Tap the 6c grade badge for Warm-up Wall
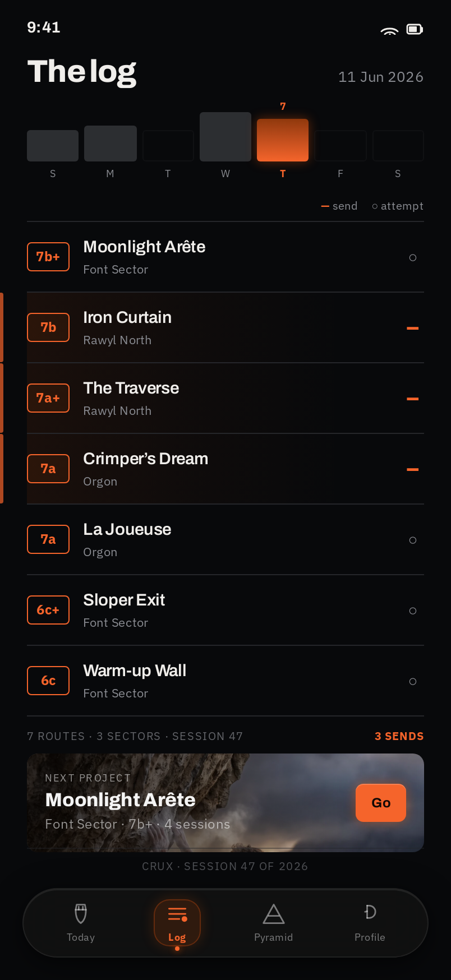Image resolution: width=451 pixels, height=980 pixels. pyautogui.click(x=48, y=681)
